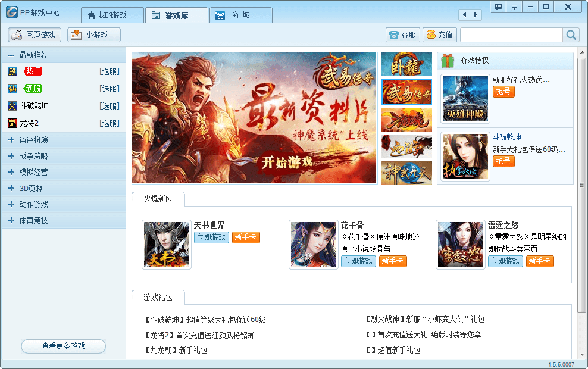The image size is (588, 369).
Task: Click 立即游戏 under 天书世界
Action: point(211,237)
